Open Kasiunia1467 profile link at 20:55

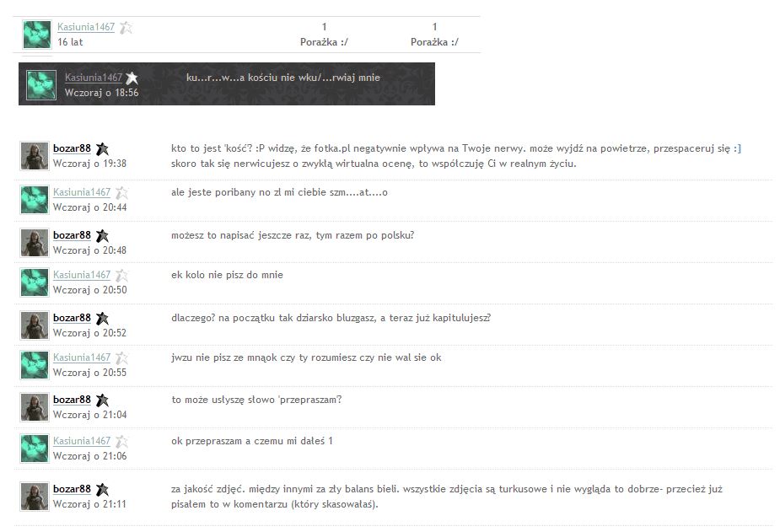82,357
